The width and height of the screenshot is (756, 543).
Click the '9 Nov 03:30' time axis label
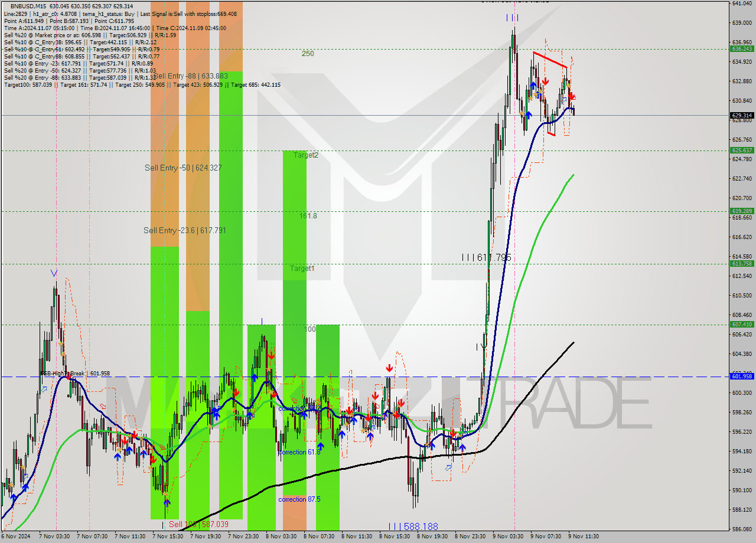tap(508, 537)
